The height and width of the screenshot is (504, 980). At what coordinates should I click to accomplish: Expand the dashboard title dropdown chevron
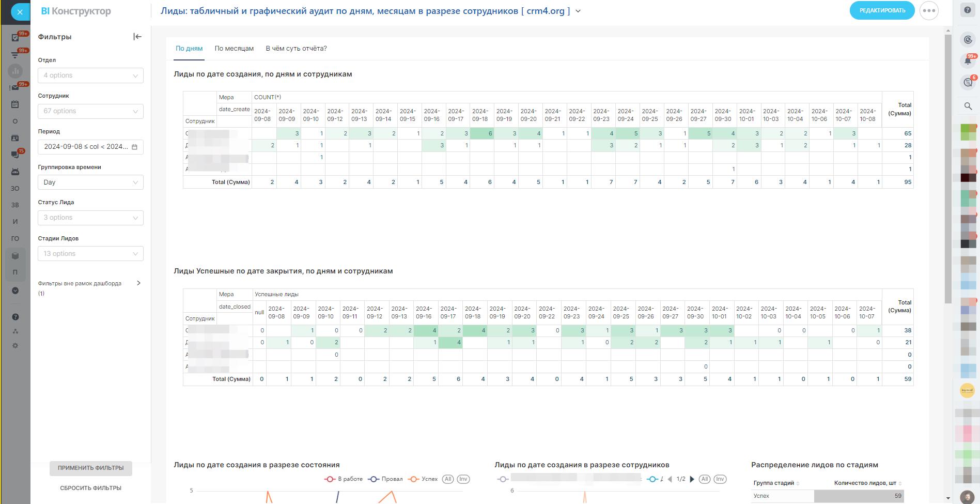(578, 11)
